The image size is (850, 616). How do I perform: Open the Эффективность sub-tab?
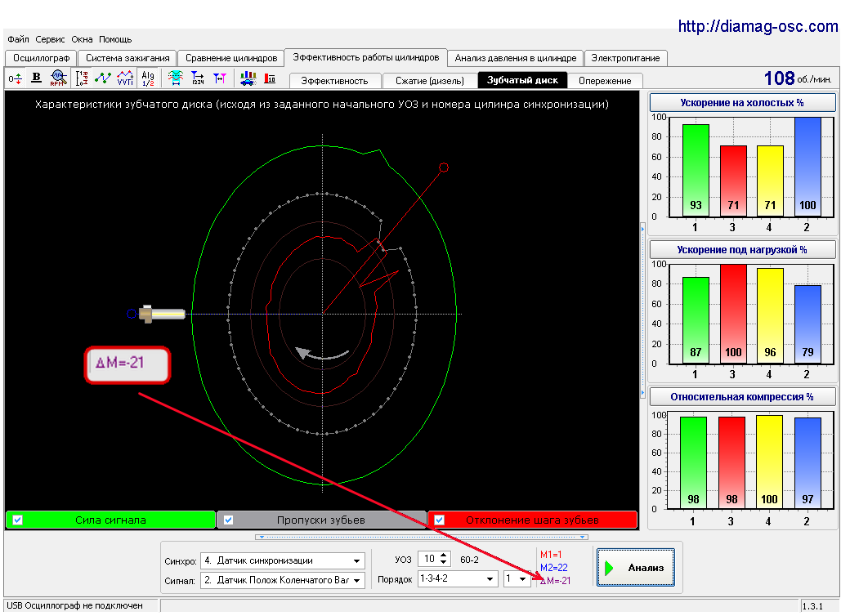pyautogui.click(x=334, y=81)
